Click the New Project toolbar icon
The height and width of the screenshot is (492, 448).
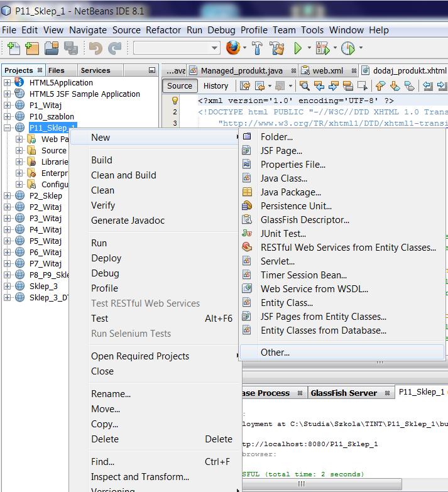(32, 48)
